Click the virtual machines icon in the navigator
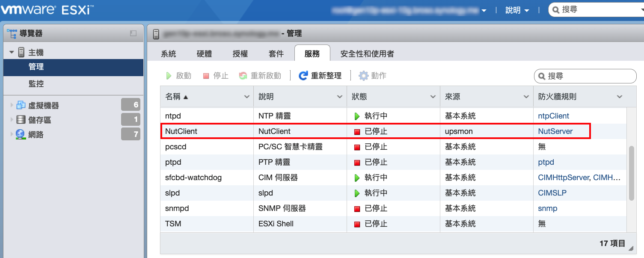644x258 pixels. tap(21, 105)
